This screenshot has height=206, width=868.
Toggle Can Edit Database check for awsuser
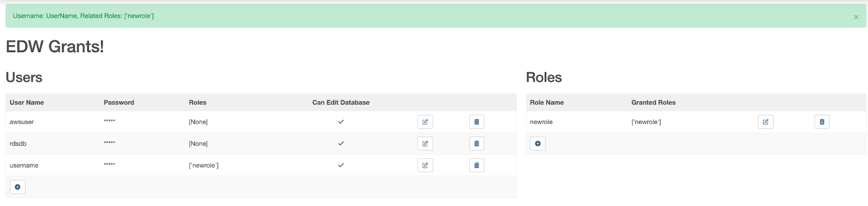pyautogui.click(x=341, y=122)
